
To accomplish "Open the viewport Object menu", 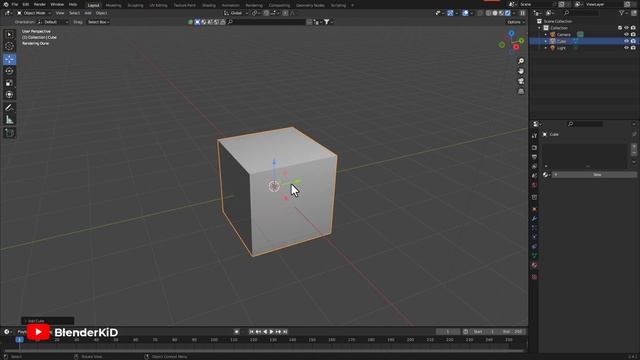I will click(x=101, y=13).
